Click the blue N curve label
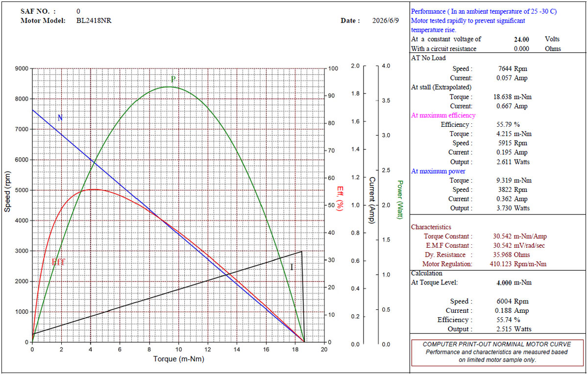 pos(60,118)
